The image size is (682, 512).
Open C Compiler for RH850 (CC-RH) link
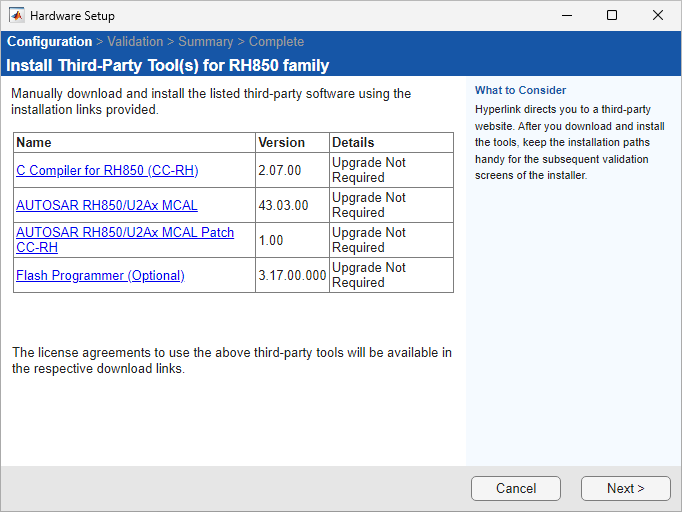coord(107,170)
